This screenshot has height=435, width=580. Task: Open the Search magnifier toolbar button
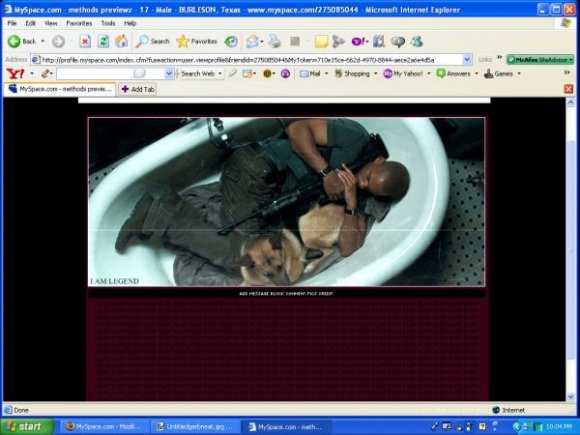click(x=152, y=41)
